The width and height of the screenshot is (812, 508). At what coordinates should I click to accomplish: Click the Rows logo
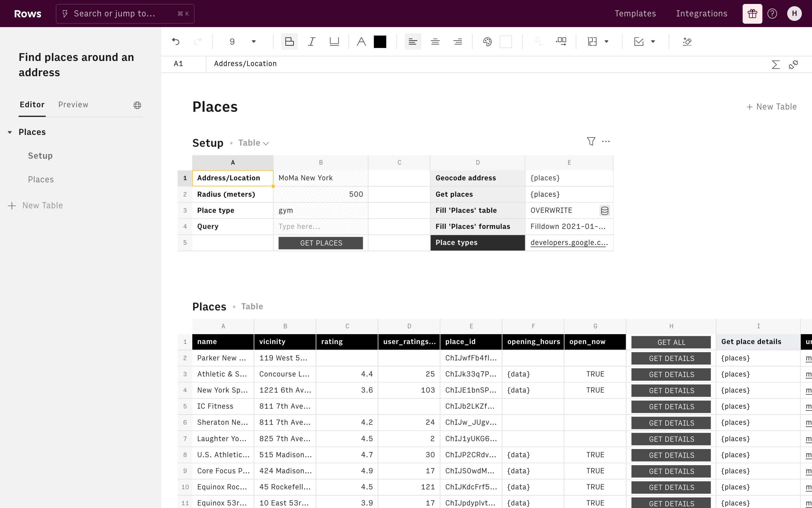[x=28, y=14]
